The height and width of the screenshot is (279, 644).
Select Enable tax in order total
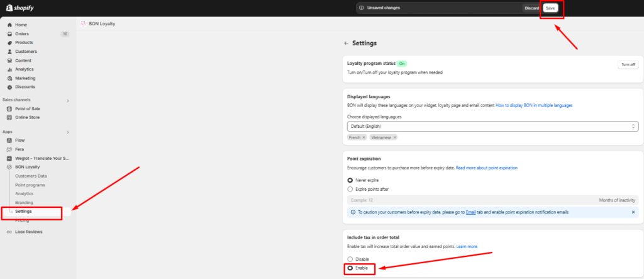pyautogui.click(x=350, y=268)
